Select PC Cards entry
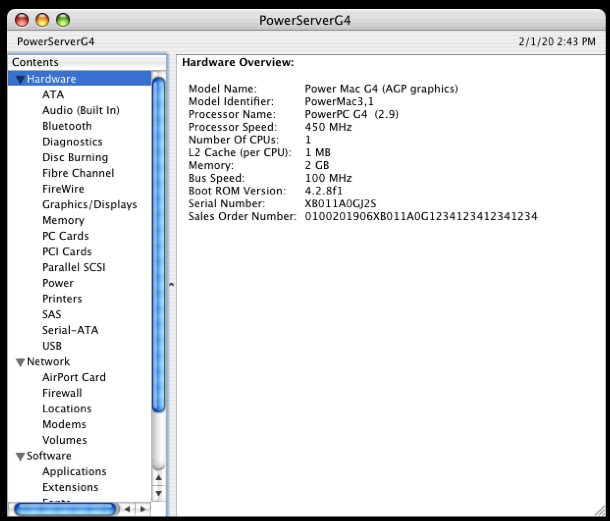The height and width of the screenshot is (521, 610). point(65,236)
